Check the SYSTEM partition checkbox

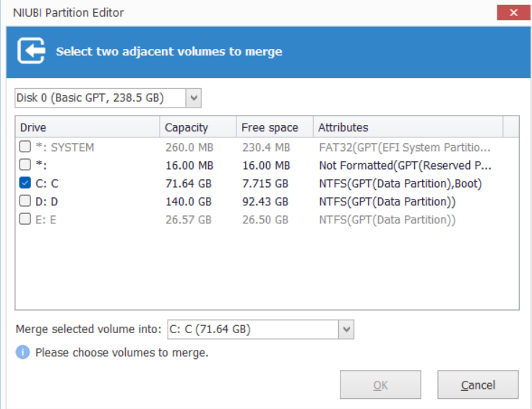[25, 147]
